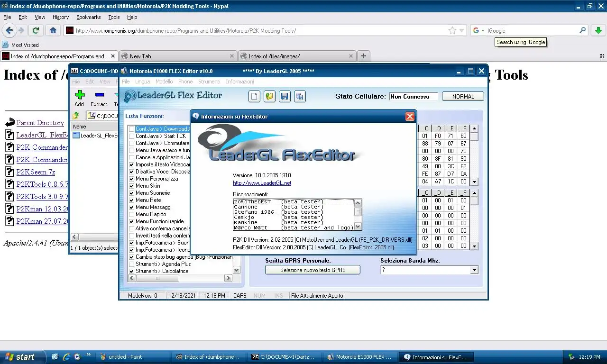Image resolution: width=607 pixels, height=364 pixels.
Task: Switch to Index of /files/images/ tab
Action: (x=297, y=56)
